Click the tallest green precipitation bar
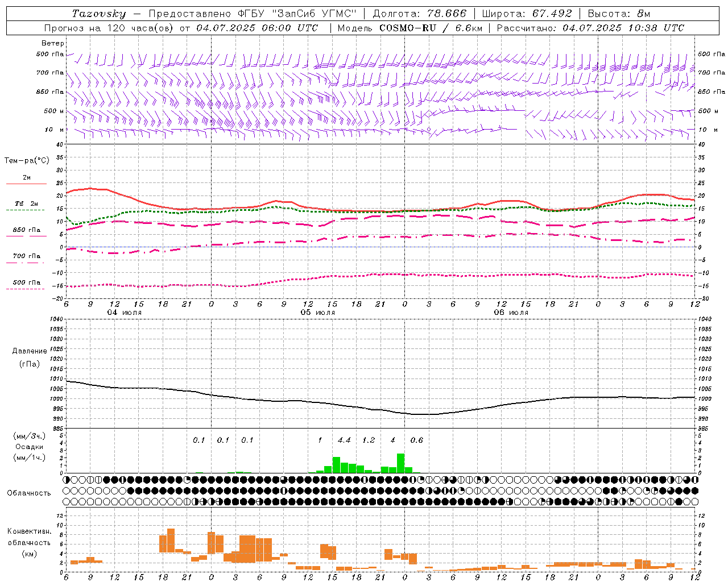Viewport: 728px width, 582px height. click(x=401, y=463)
